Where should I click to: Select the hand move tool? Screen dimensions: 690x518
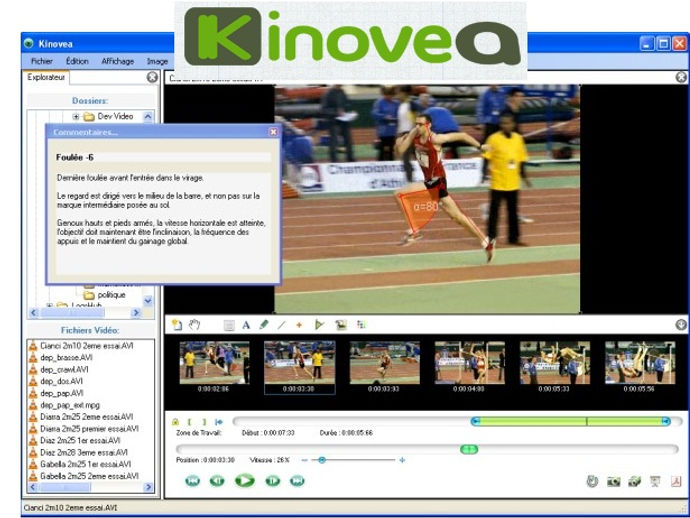[x=195, y=325]
